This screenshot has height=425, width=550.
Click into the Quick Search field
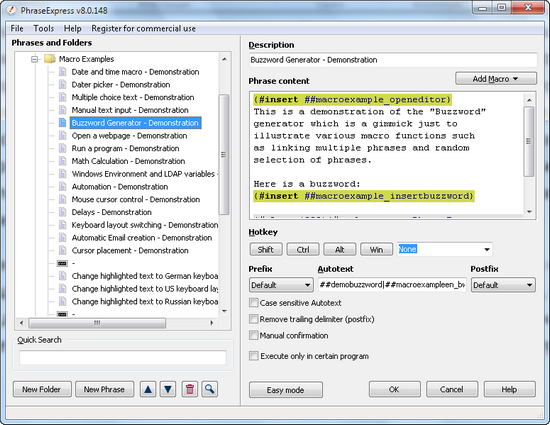123,358
